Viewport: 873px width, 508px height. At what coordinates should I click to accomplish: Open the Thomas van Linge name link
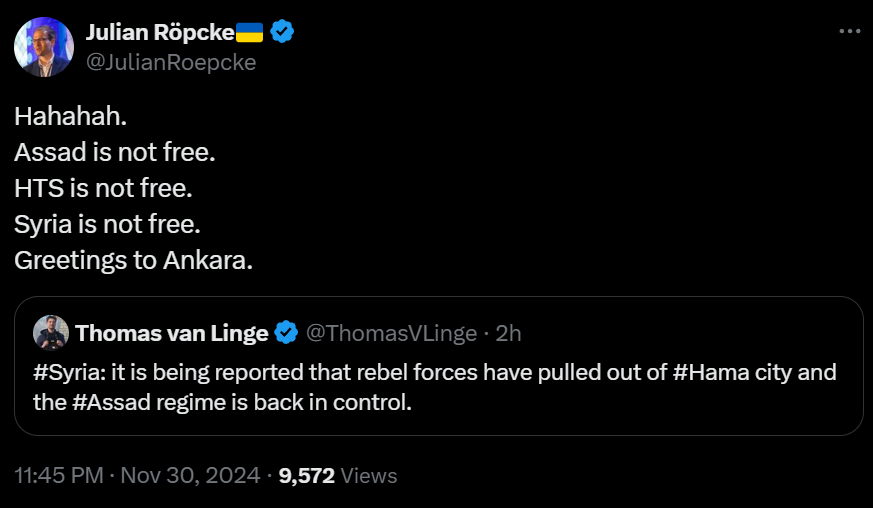171,333
